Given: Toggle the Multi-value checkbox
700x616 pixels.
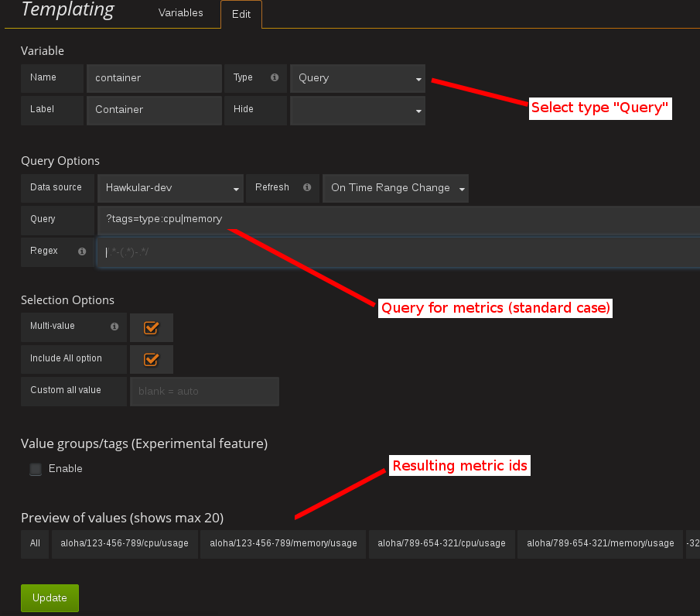Looking at the screenshot, I should 151,327.
